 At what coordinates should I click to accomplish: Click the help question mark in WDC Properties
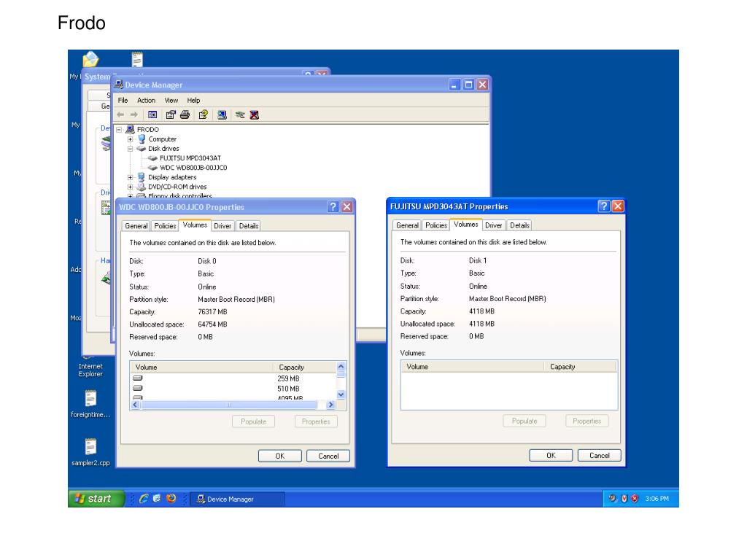(333, 206)
